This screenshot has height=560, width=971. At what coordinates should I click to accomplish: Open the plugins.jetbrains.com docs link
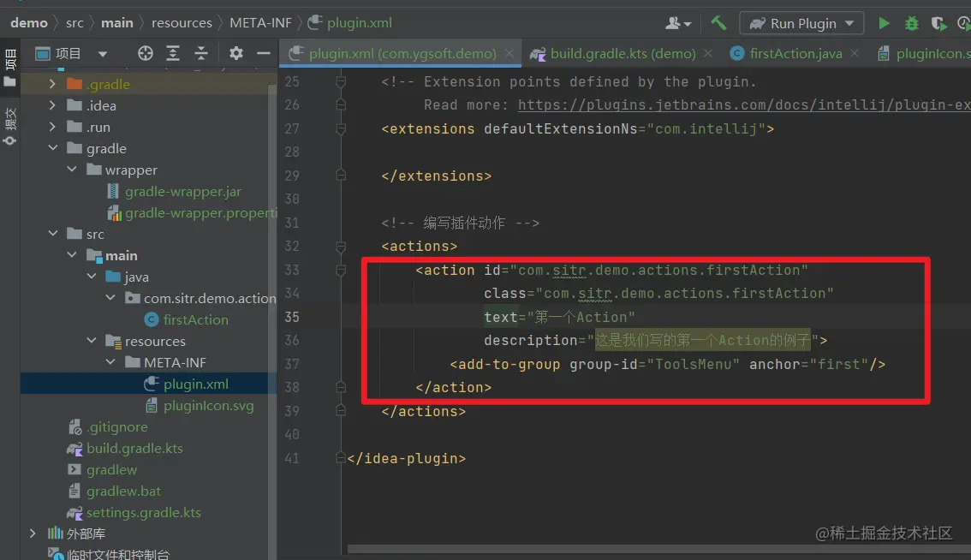coord(744,104)
